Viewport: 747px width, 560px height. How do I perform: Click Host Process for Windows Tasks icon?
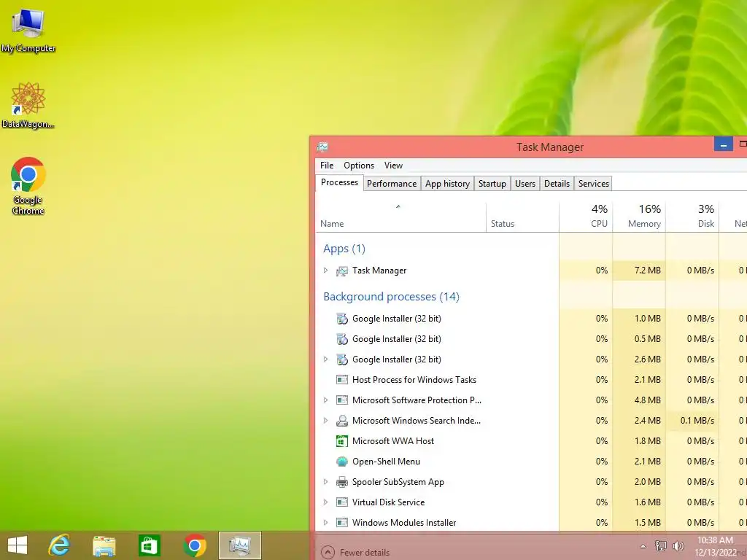(341, 380)
